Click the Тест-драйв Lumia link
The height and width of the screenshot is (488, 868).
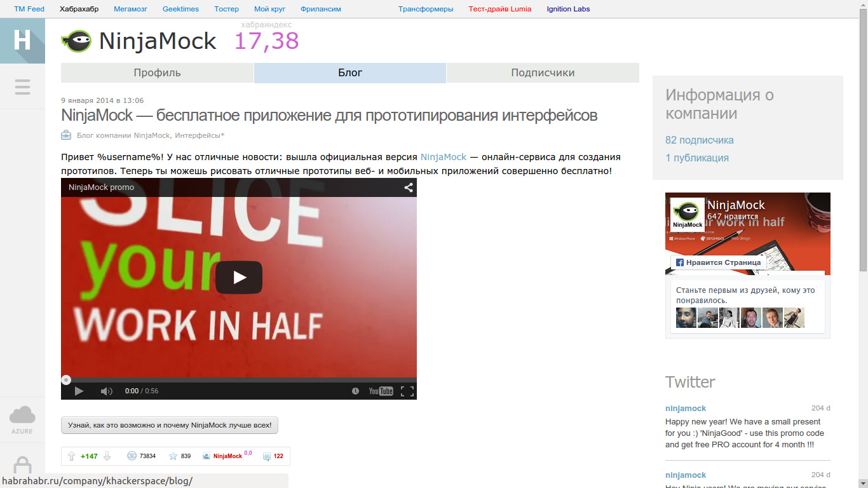tap(500, 10)
